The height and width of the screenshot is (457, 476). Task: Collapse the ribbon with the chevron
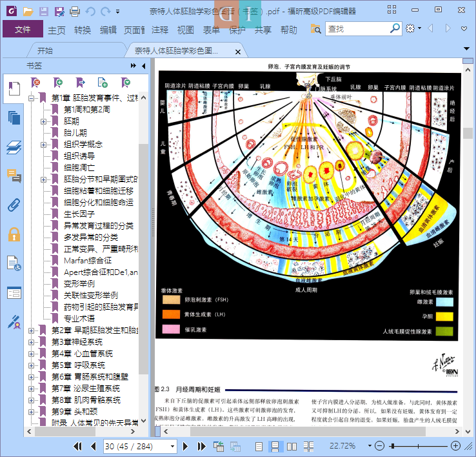click(464, 29)
